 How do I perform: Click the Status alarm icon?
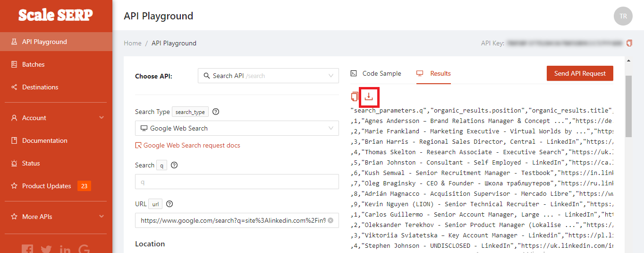14,163
